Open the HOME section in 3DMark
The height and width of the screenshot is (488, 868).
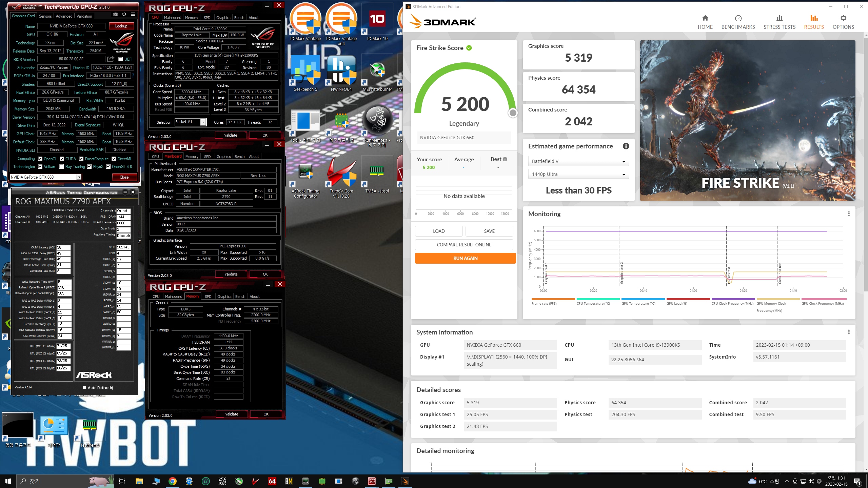[x=705, y=22]
